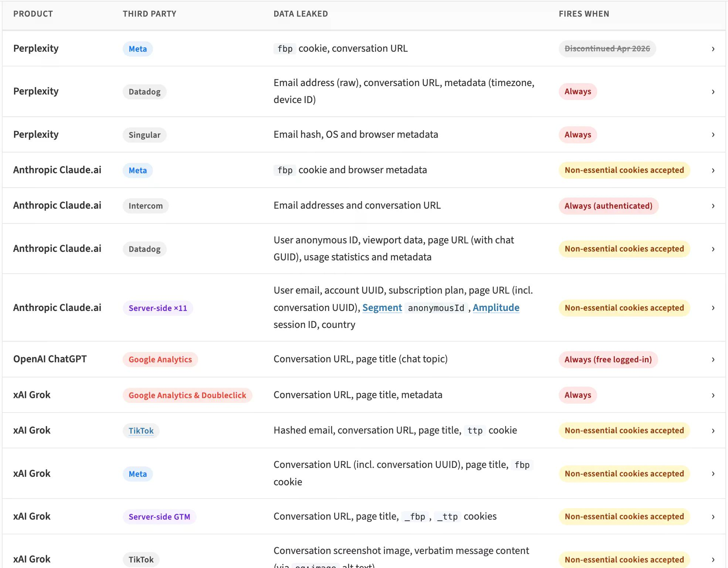Click Non-essential cookies accepted in the Grok Meta row
The height and width of the screenshot is (568, 728).
(x=624, y=473)
